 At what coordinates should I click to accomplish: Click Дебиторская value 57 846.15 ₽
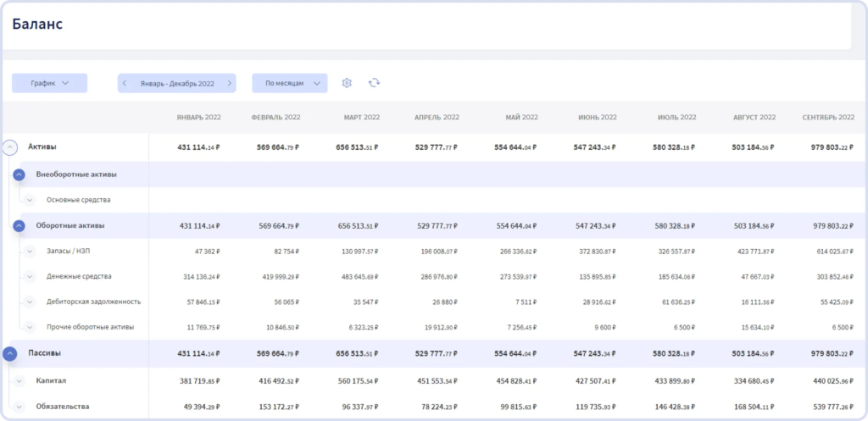click(203, 302)
